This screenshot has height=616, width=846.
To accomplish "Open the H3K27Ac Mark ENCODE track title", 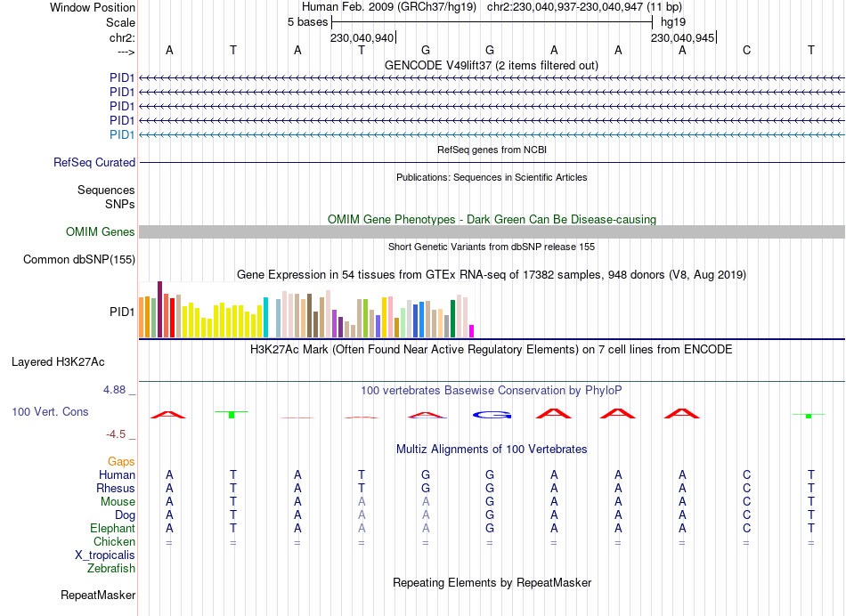I will pyautogui.click(x=492, y=349).
